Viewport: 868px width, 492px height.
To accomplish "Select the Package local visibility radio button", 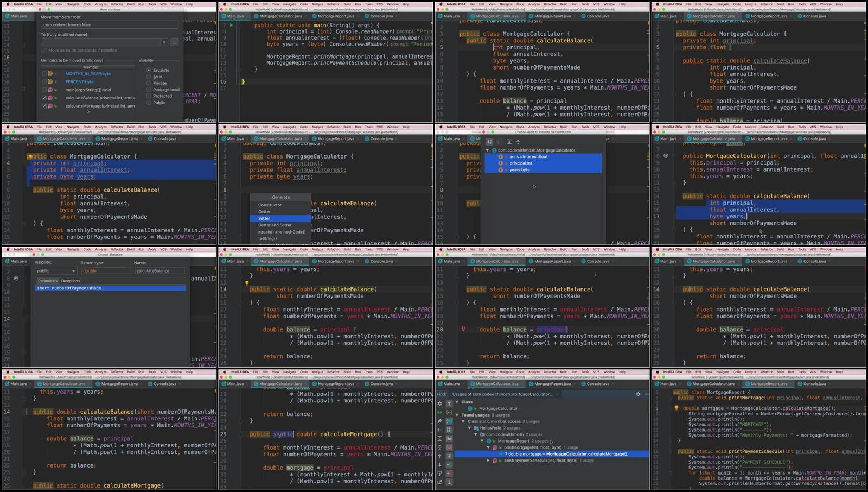I will click(x=149, y=90).
